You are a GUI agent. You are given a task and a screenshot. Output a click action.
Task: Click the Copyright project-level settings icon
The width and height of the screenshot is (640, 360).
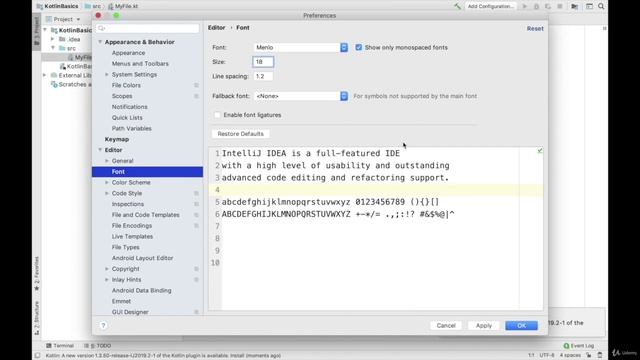coord(196,269)
